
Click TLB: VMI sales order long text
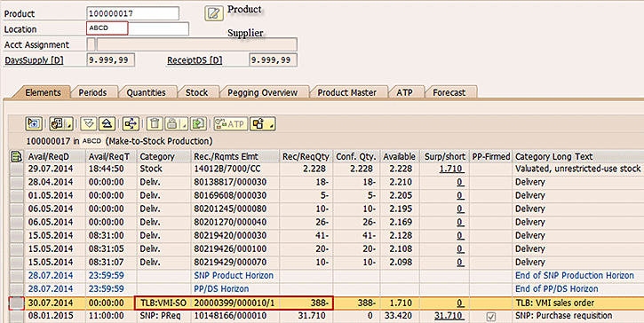555,303
